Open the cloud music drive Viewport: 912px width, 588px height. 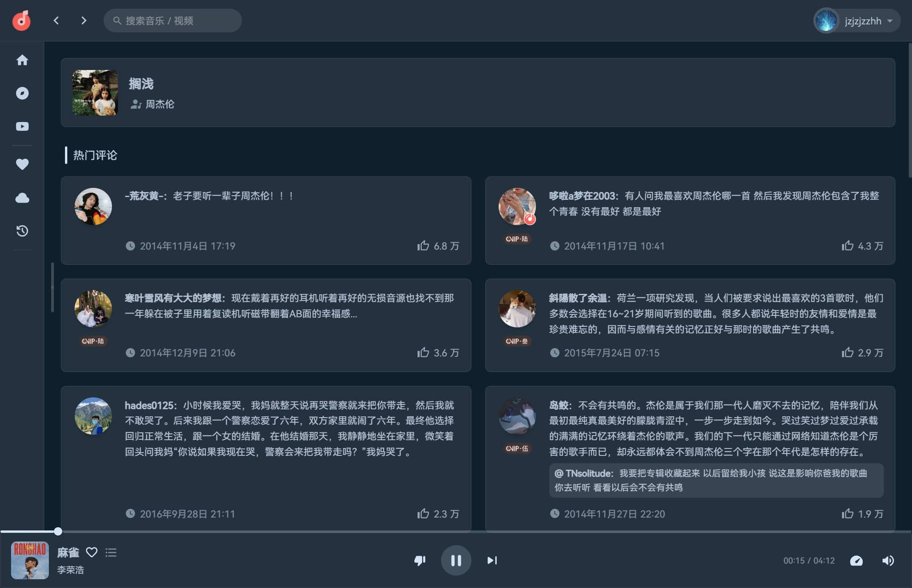(x=22, y=198)
